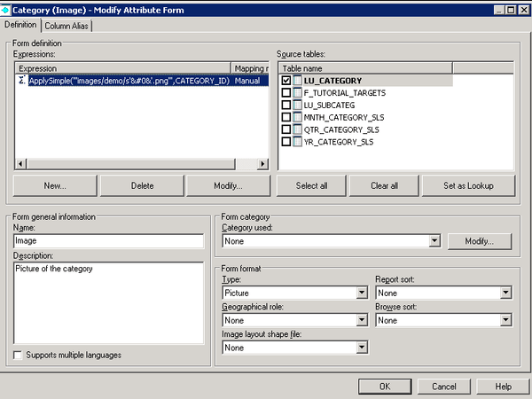Click the sigma icon beside ApplySimple expression
This screenshot has height=399, width=532.
coord(21,81)
